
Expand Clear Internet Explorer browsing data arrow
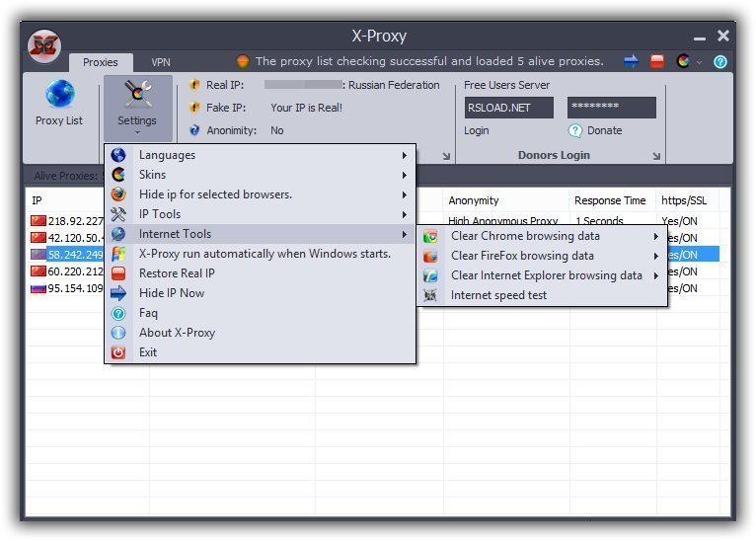click(x=656, y=275)
